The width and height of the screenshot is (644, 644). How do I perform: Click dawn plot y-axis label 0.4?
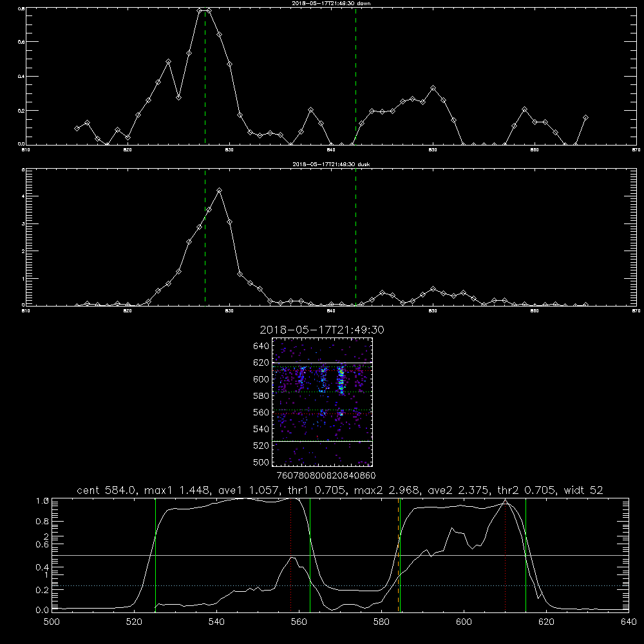(x=22, y=77)
